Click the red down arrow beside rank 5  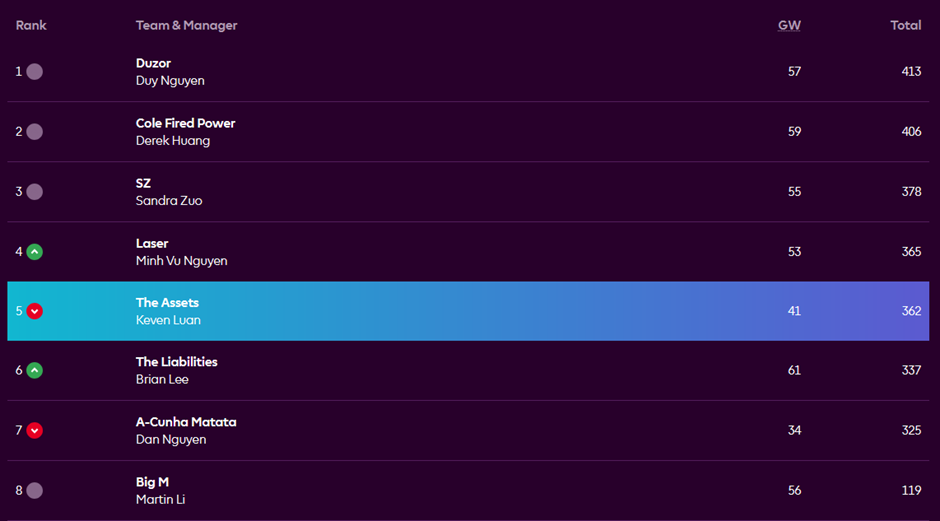click(35, 311)
